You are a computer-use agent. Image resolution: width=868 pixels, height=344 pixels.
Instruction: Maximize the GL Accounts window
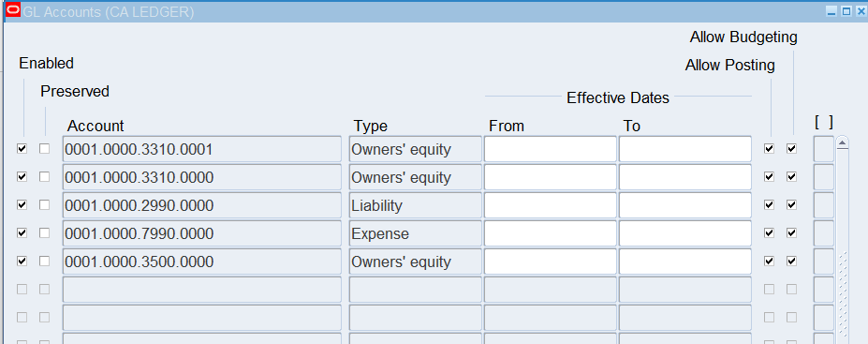coord(846,11)
